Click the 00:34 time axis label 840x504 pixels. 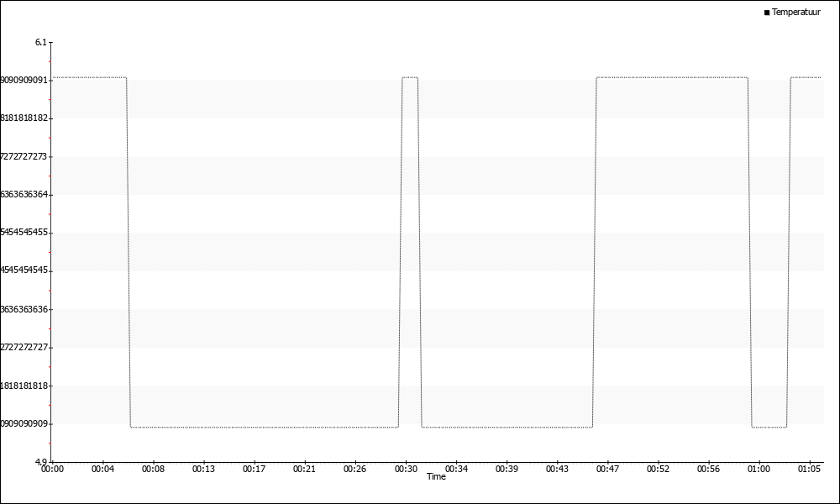coord(456,470)
